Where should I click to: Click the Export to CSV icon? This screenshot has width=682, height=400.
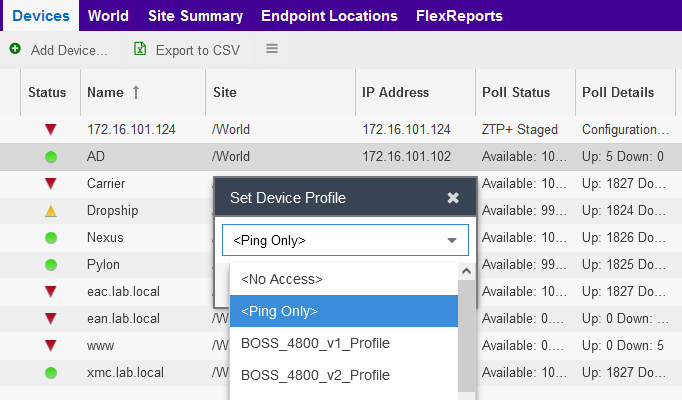140,49
